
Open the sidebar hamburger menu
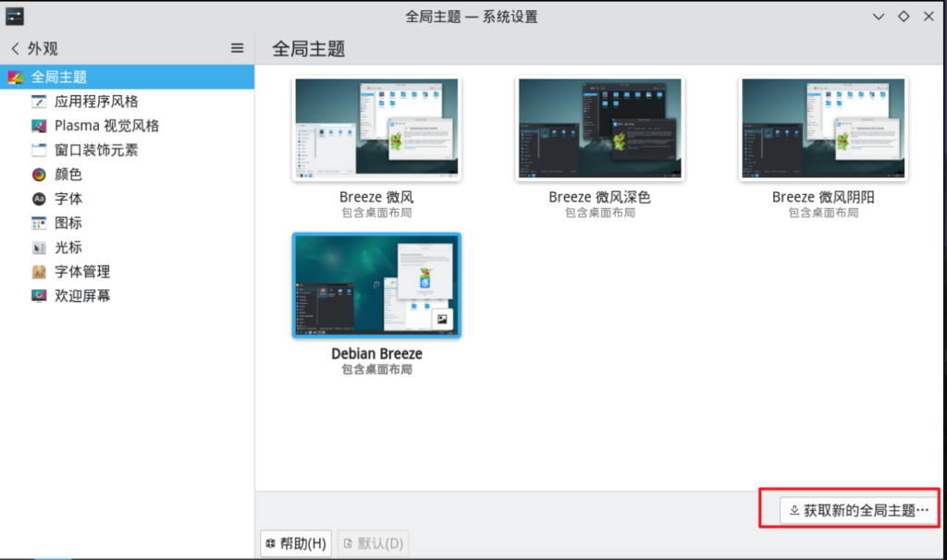pos(238,48)
